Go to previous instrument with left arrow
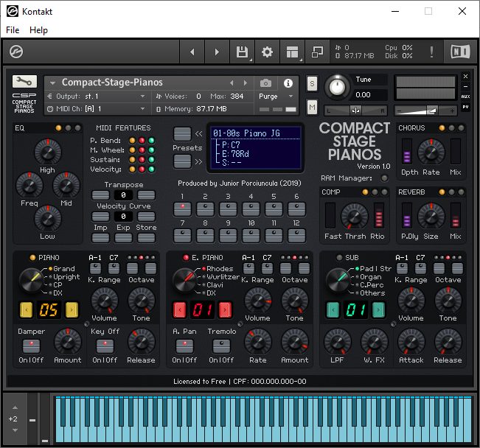480x448 pixels. pyautogui.click(x=192, y=52)
